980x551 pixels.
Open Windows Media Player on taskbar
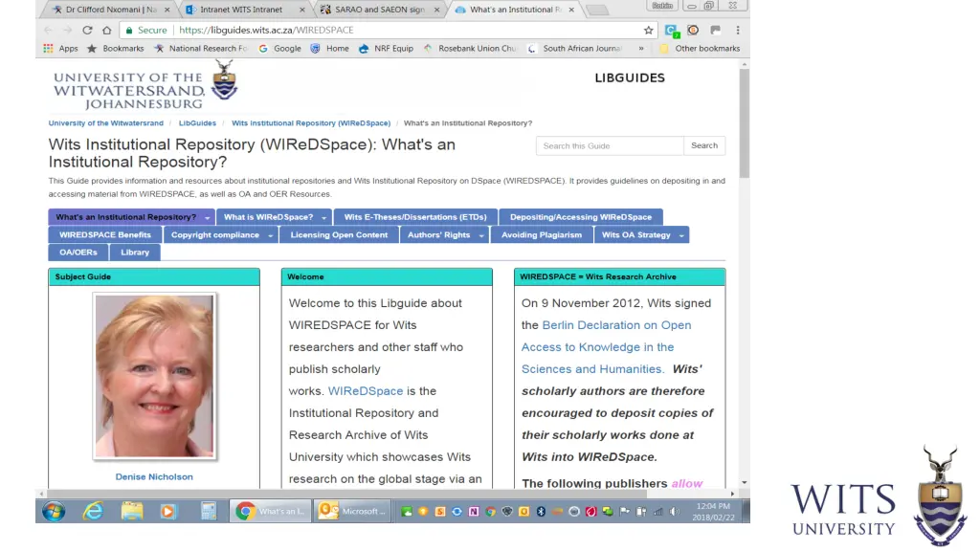pos(167,511)
